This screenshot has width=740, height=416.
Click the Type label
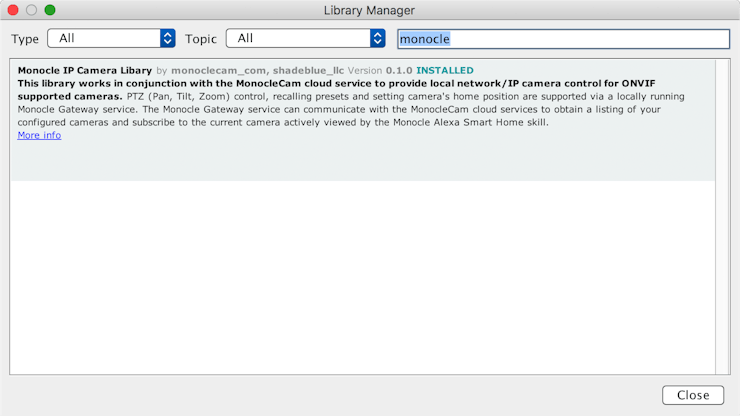click(x=25, y=39)
